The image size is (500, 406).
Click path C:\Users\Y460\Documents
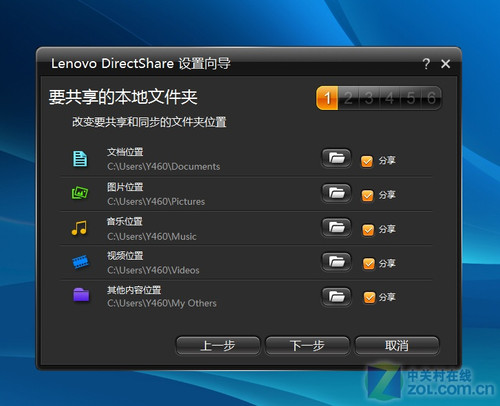[x=164, y=166]
